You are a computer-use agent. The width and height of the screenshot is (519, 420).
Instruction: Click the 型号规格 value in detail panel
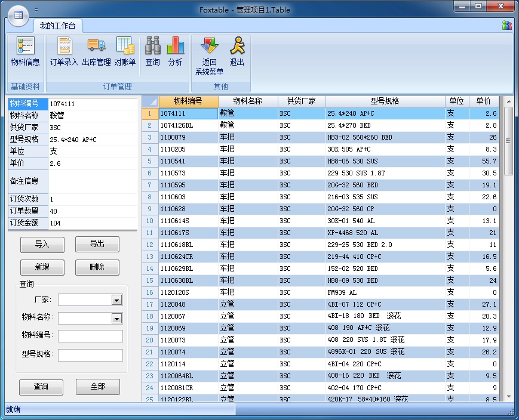[x=93, y=140]
